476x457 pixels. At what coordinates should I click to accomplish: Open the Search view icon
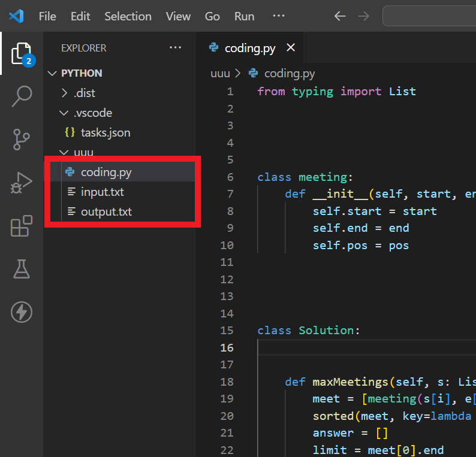coord(22,96)
